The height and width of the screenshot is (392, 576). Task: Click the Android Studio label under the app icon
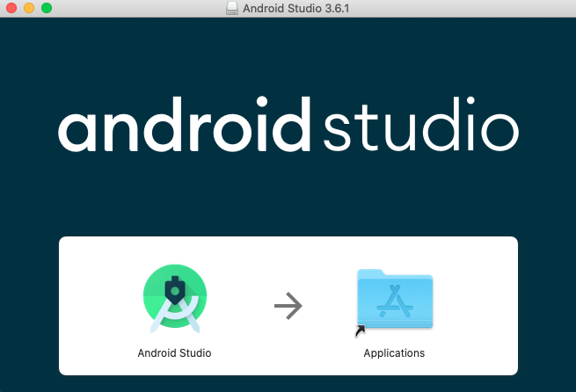[174, 353]
